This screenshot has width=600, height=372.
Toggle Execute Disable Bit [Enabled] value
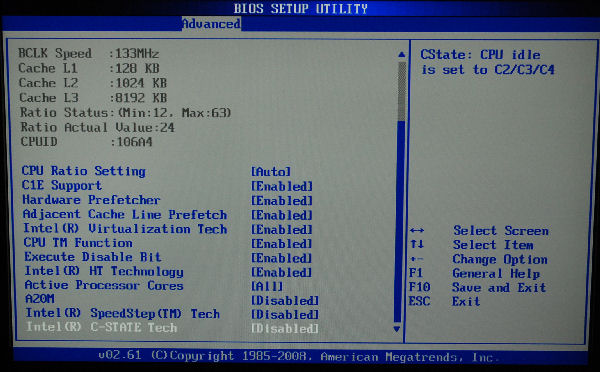tap(282, 258)
